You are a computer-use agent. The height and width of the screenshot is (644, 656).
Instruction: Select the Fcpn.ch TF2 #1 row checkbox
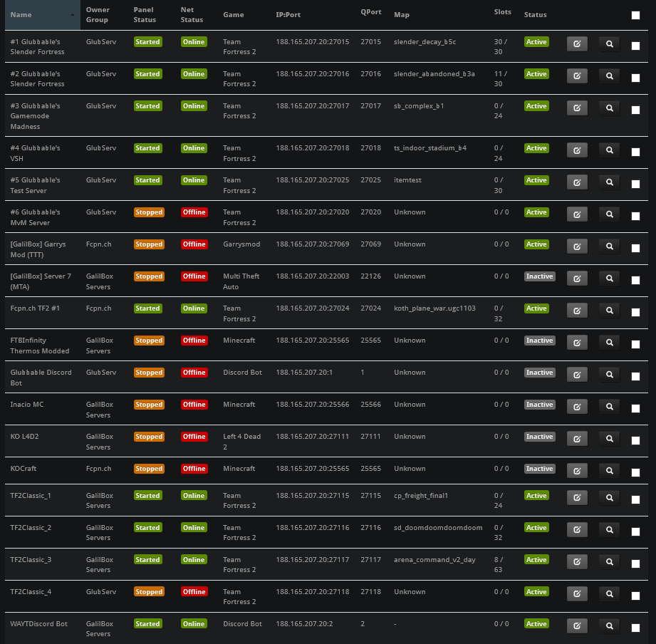pyautogui.click(x=635, y=313)
